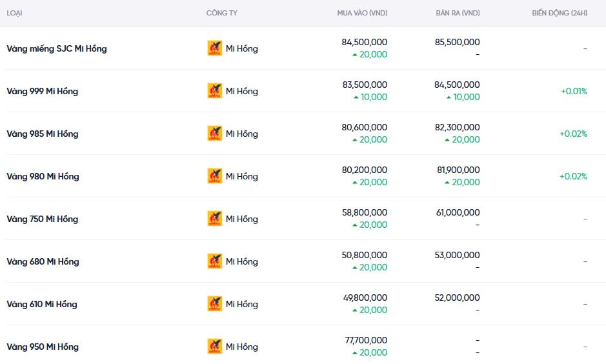Screen dimensions: 606x364
Task: Open Vàng miếng SJC Mi Hồng details
Action: click(57, 48)
